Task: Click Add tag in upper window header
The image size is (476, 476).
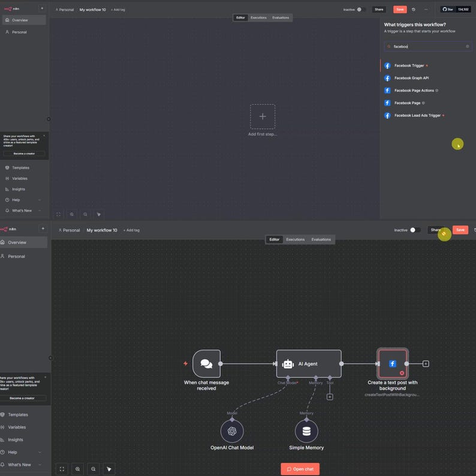Action: (118, 10)
